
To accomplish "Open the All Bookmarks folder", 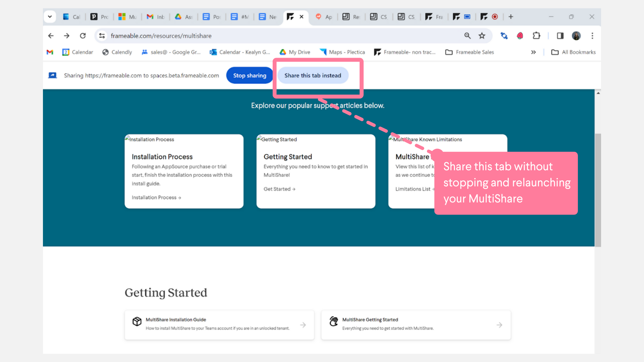I will tap(574, 52).
